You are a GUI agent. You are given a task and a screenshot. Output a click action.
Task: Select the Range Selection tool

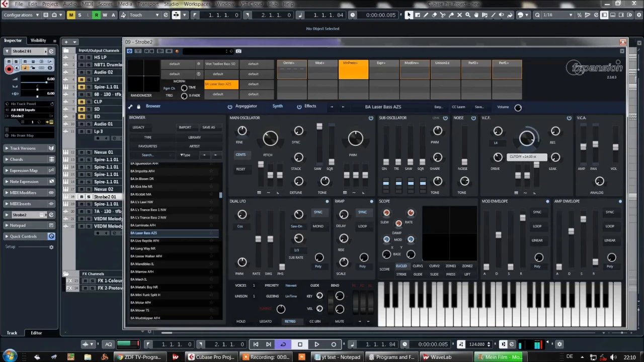point(418,15)
